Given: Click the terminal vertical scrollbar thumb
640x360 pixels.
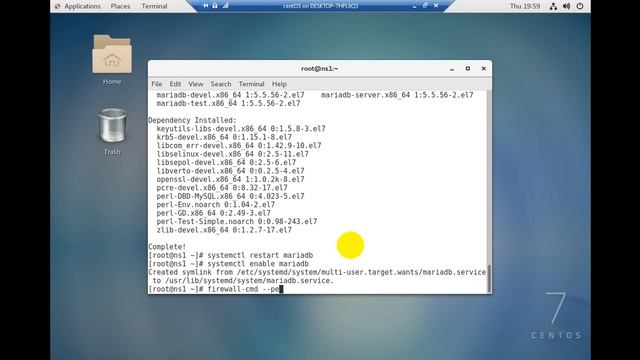Looking at the screenshot, I should click(489, 278).
